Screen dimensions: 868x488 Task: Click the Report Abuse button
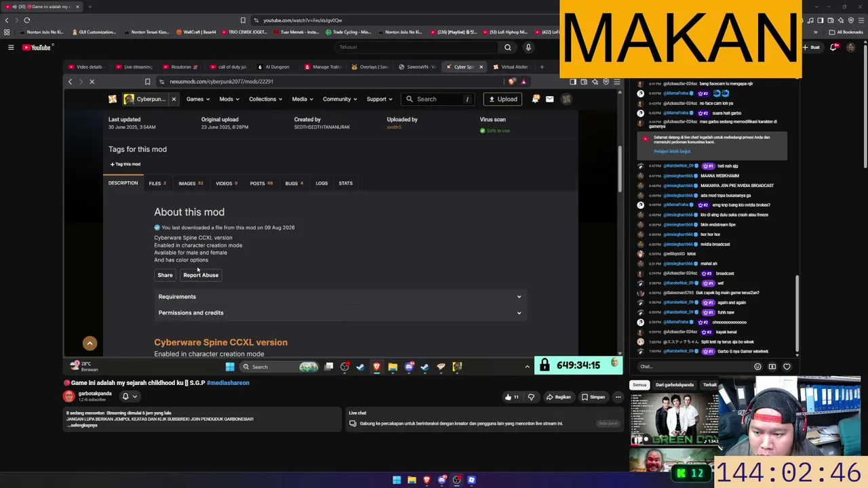(x=201, y=275)
